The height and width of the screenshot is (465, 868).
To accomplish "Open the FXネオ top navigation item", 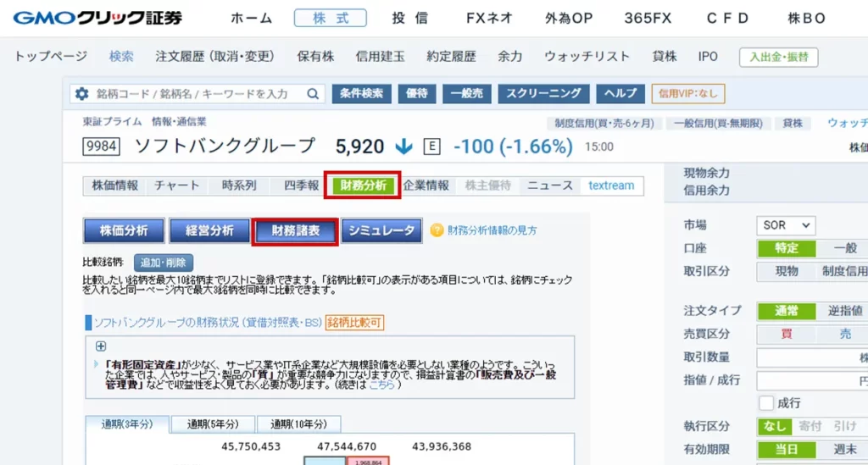I will (x=489, y=19).
